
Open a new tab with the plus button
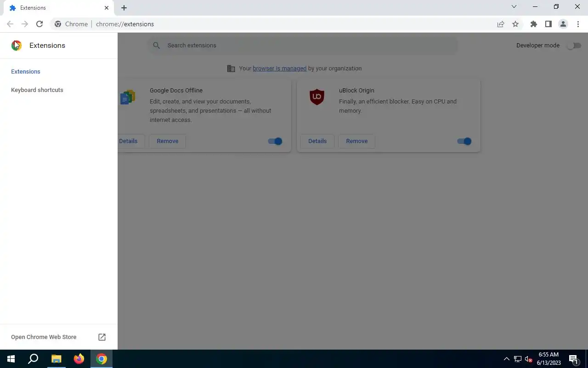[124, 8]
